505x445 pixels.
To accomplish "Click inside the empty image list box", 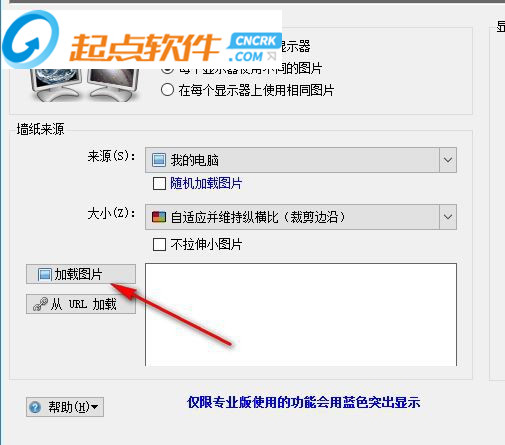I will click(301, 315).
